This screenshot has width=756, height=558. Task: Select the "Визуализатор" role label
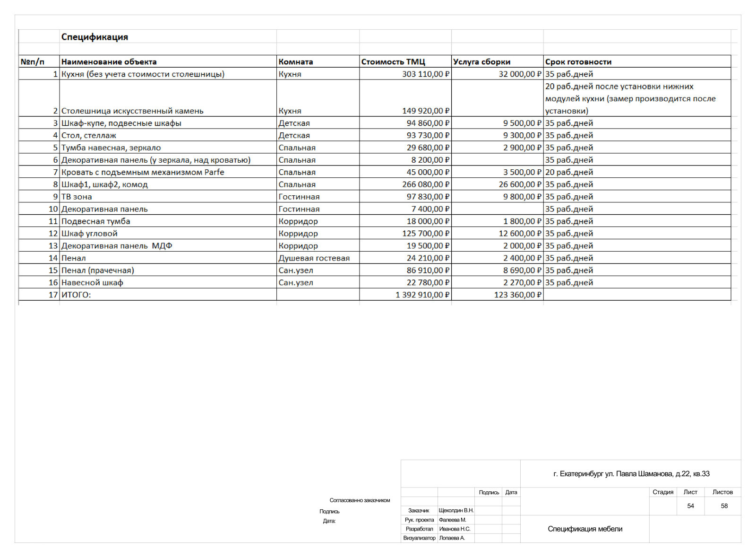click(419, 538)
